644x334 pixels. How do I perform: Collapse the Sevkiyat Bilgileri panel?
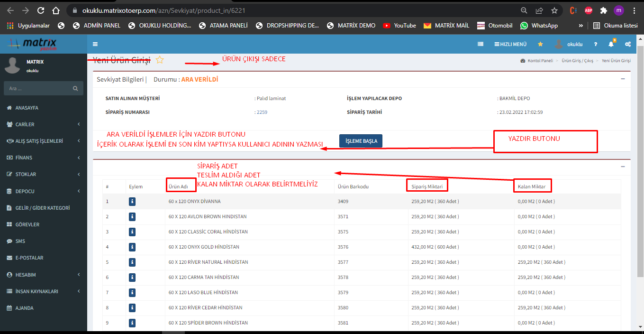pos(623,79)
